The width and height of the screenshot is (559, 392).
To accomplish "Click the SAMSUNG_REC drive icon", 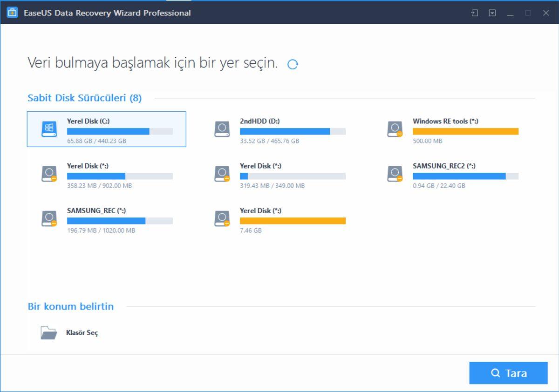I will tap(48, 218).
